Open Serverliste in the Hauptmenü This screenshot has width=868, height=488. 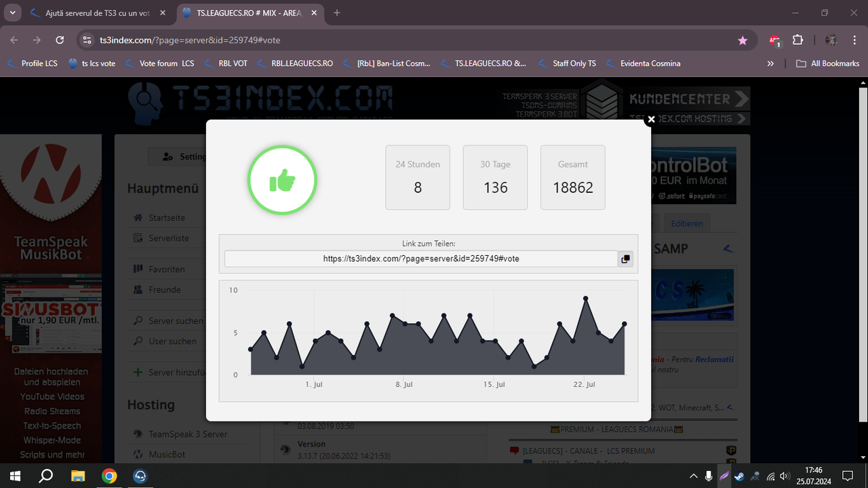click(169, 238)
